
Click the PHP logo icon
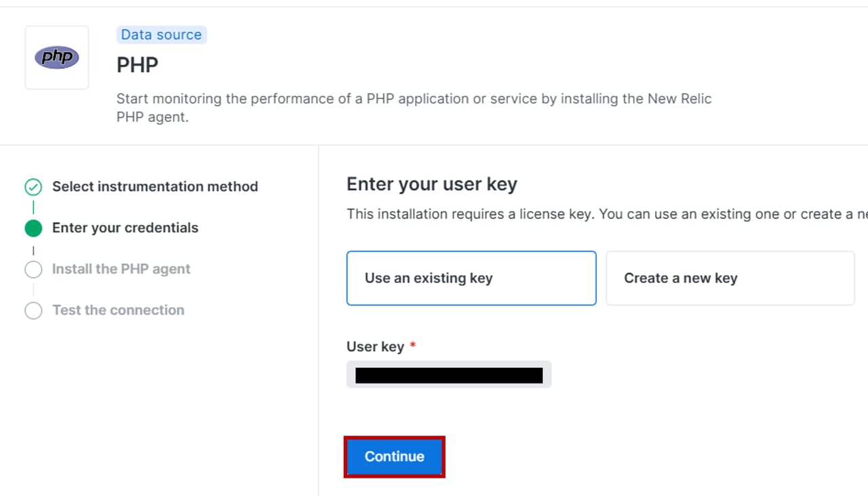click(x=57, y=58)
